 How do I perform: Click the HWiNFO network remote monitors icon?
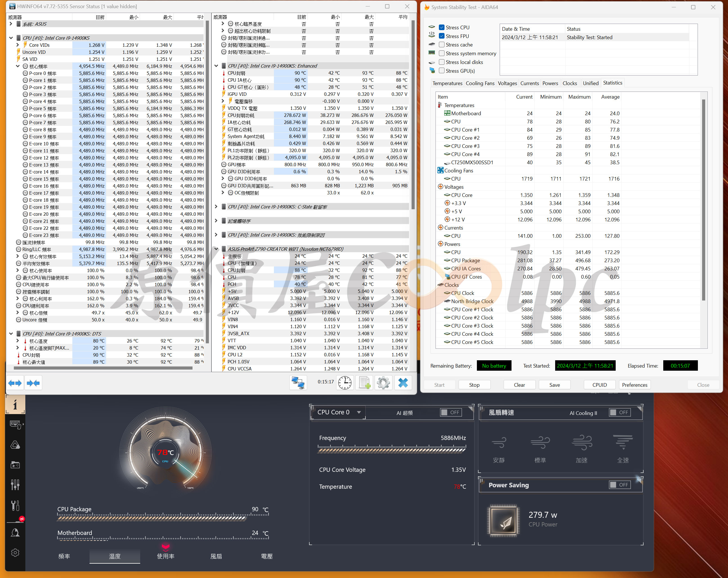tap(298, 383)
